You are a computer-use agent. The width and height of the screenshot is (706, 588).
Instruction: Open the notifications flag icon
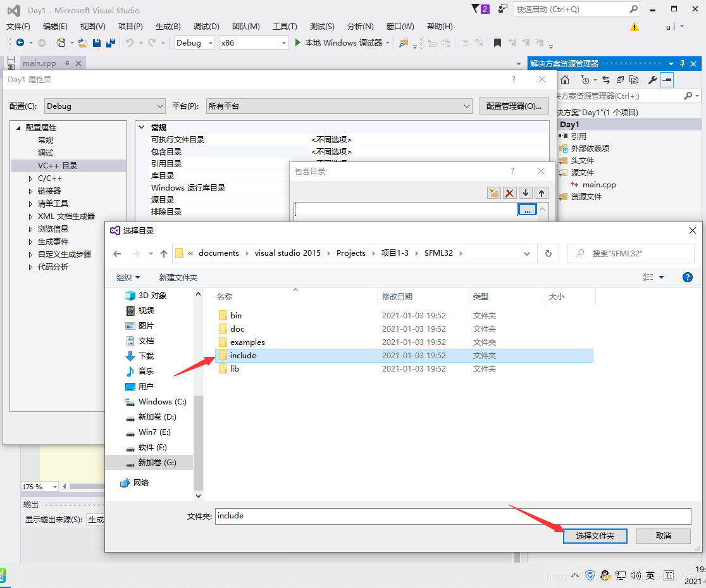[480, 9]
